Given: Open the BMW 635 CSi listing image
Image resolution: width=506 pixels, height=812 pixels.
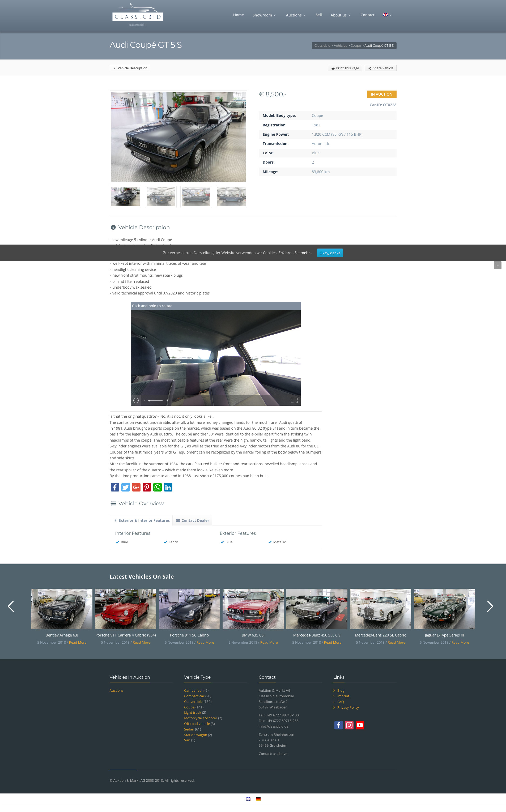Looking at the screenshot, I should tap(253, 609).
